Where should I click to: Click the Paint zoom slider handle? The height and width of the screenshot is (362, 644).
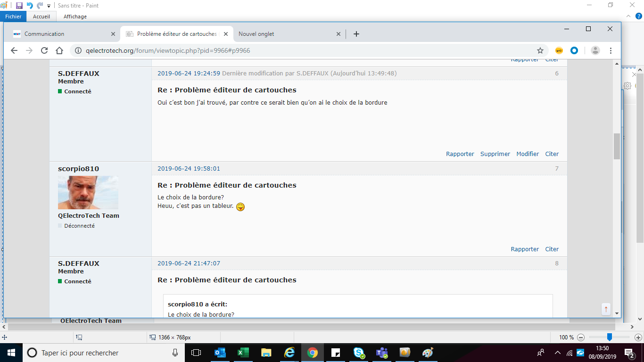pyautogui.click(x=610, y=337)
